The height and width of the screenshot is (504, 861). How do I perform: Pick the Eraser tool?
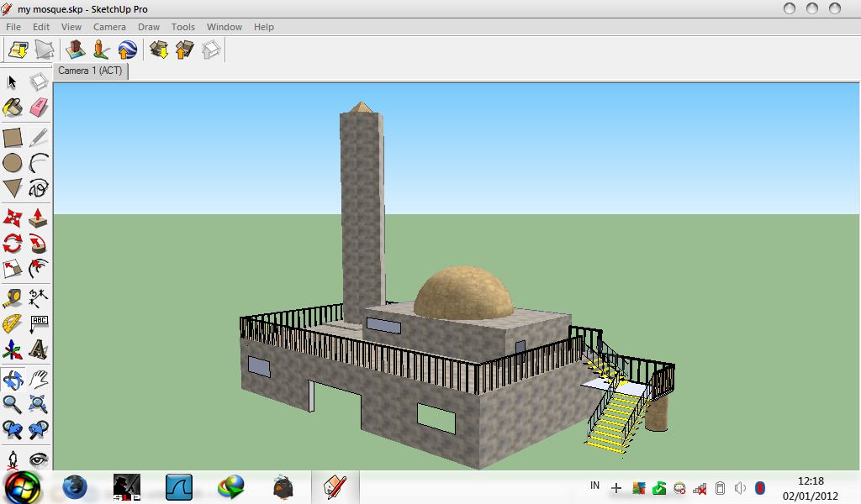click(x=37, y=107)
